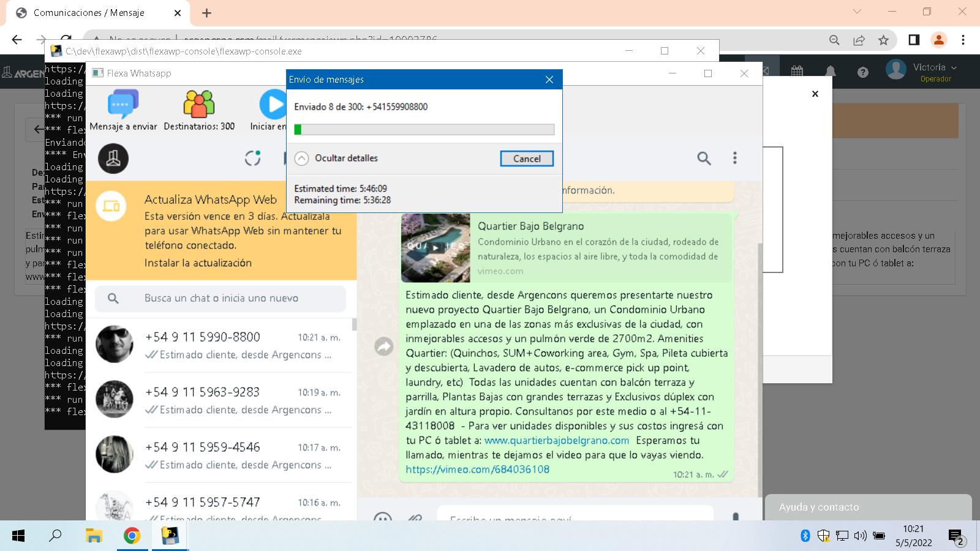Screen dimensions: 980x551
Task: Go back with browser back arrow
Action: tap(17, 40)
